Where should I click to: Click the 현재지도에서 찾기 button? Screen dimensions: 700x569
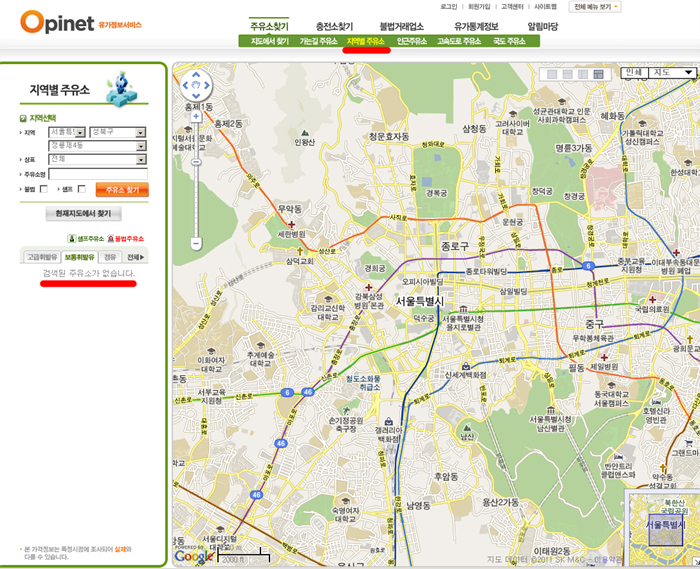point(83,214)
